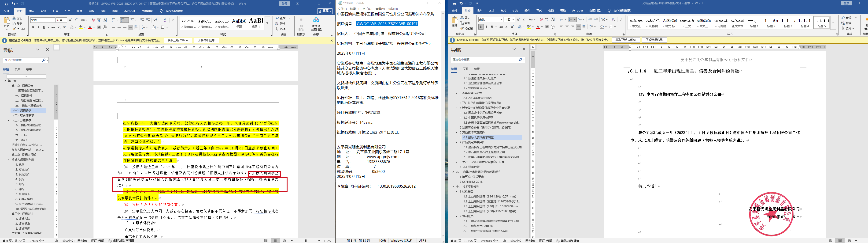Close the navigation pane in left Word

click(x=48, y=50)
